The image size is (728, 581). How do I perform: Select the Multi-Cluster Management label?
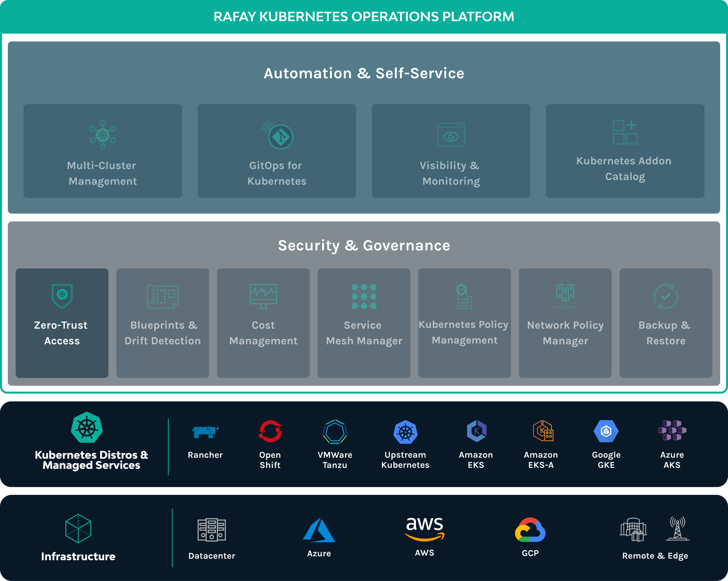point(102,173)
